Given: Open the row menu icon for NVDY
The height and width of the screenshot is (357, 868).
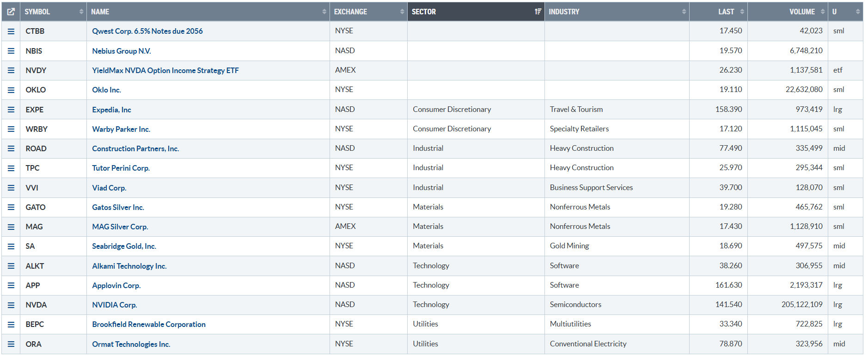Looking at the screenshot, I should [x=11, y=71].
